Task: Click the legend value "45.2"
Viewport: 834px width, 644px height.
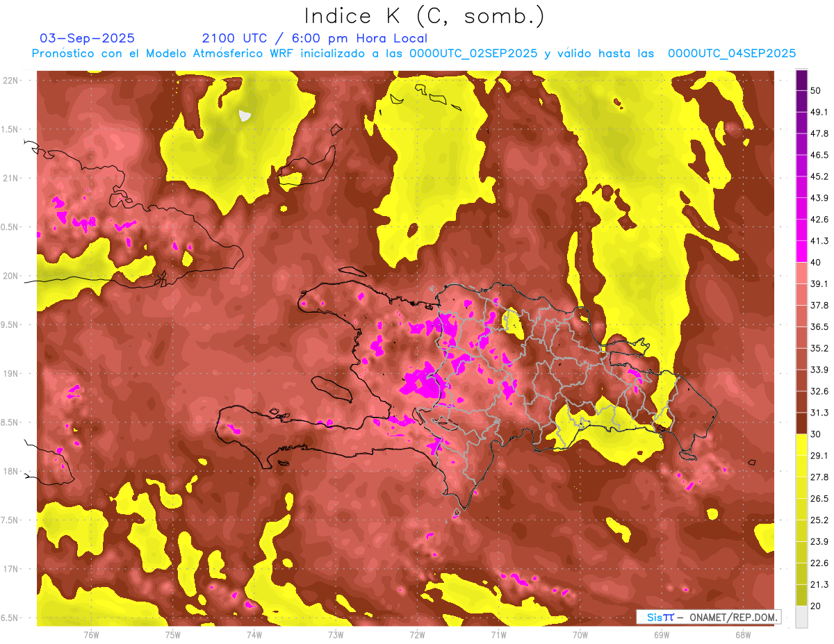Action: tap(818, 176)
